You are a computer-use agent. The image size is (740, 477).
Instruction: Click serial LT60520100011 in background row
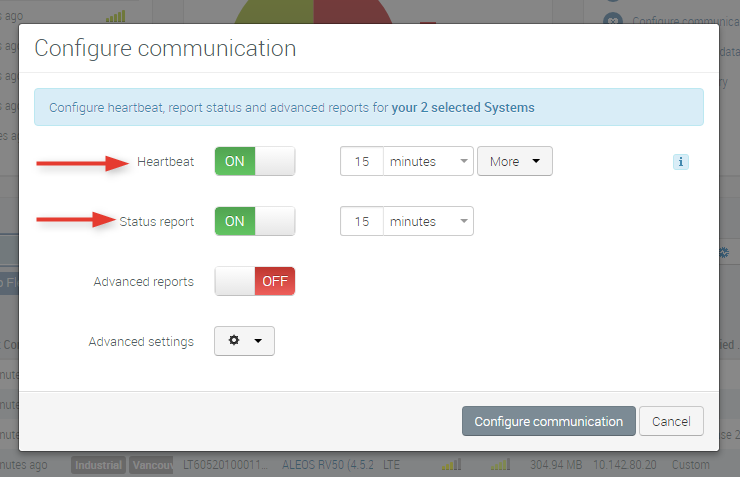(x=225, y=465)
